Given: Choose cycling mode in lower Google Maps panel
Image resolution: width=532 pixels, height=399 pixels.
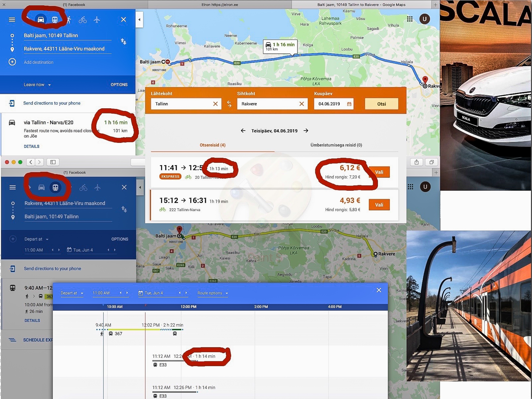Looking at the screenshot, I should pyautogui.click(x=83, y=188).
